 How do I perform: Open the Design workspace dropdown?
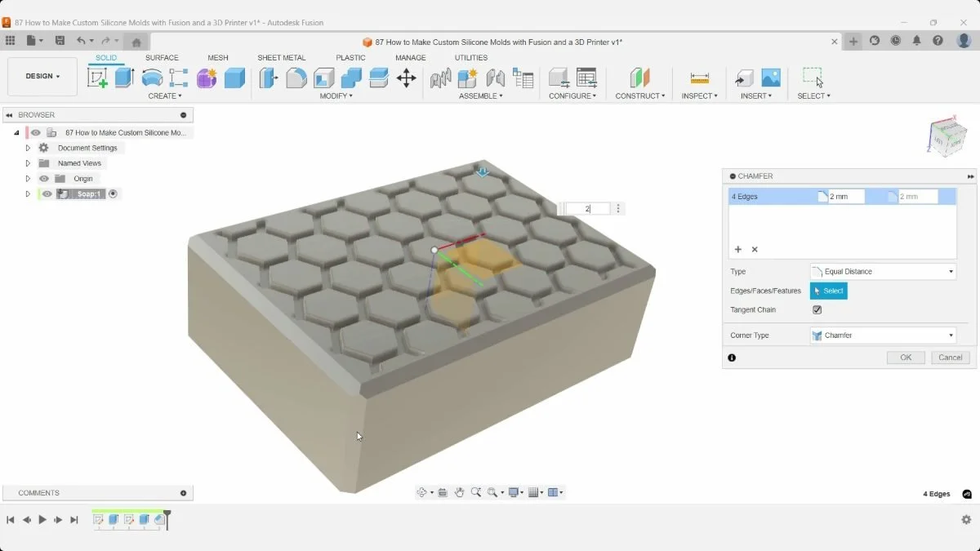(42, 77)
